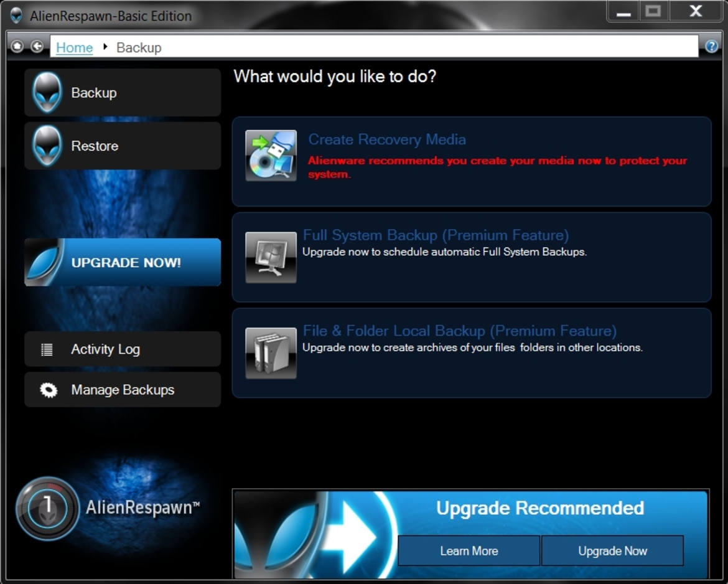Open the Backup sidebar section

click(123, 92)
